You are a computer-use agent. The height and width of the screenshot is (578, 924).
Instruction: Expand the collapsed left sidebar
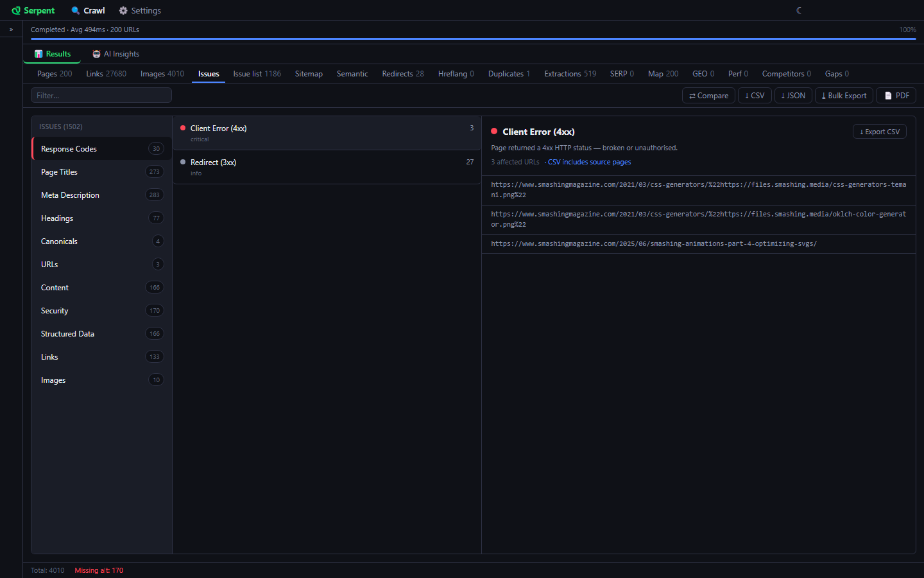pyautogui.click(x=11, y=30)
